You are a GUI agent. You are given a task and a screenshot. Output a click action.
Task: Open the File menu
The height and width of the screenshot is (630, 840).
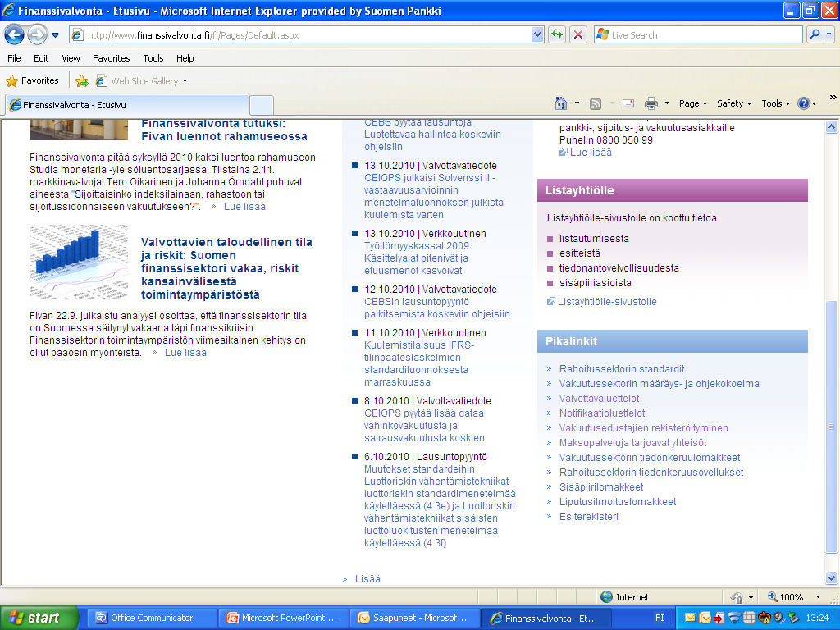pyautogui.click(x=14, y=58)
